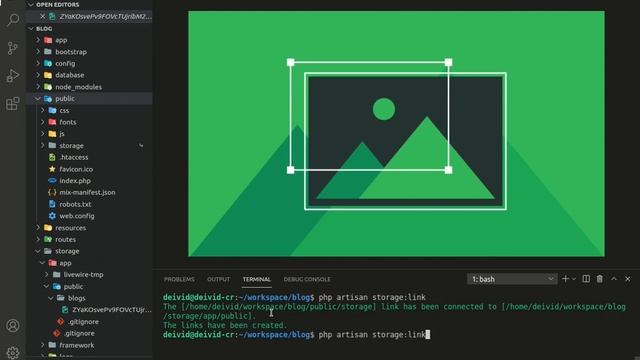Expand the config folder
The width and height of the screenshot is (640, 360).
pyautogui.click(x=89, y=63)
